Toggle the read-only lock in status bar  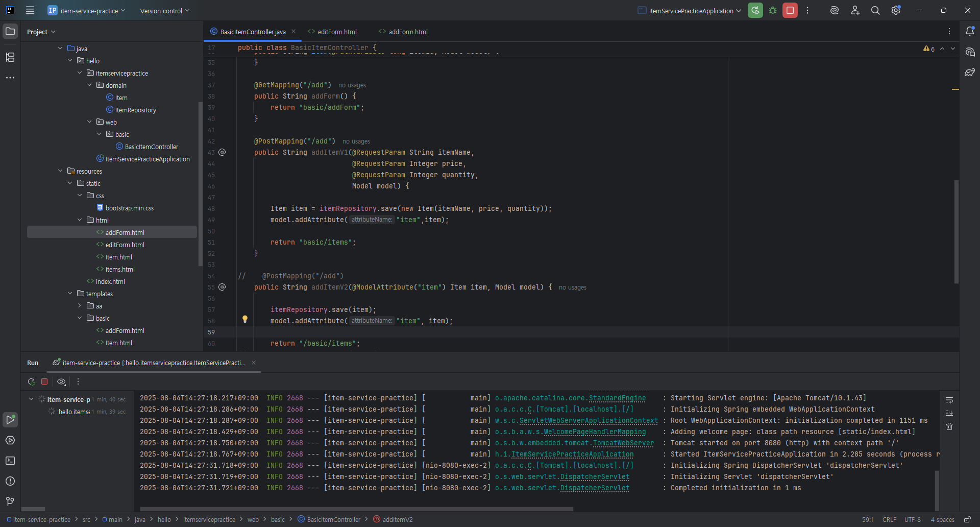[x=967, y=519]
